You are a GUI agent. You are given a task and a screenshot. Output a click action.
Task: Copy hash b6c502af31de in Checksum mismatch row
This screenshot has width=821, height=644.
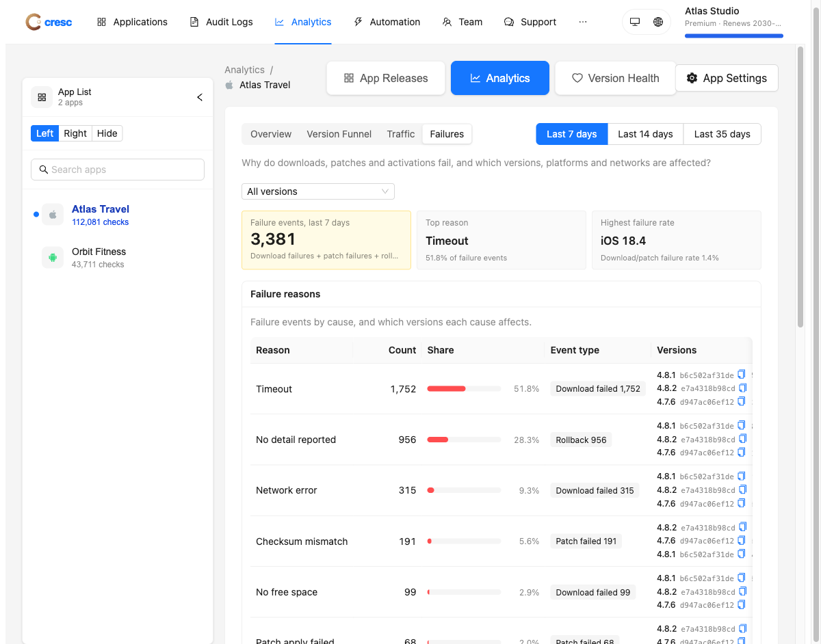[x=742, y=554]
